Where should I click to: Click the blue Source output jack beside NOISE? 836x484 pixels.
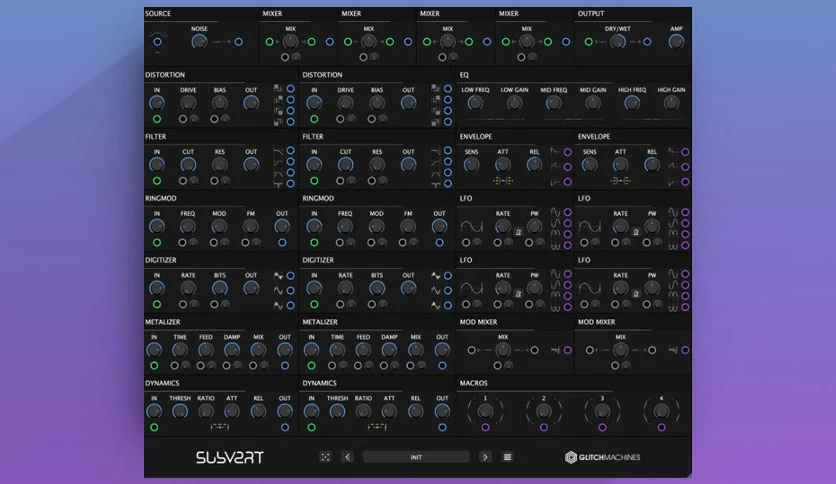click(x=238, y=42)
